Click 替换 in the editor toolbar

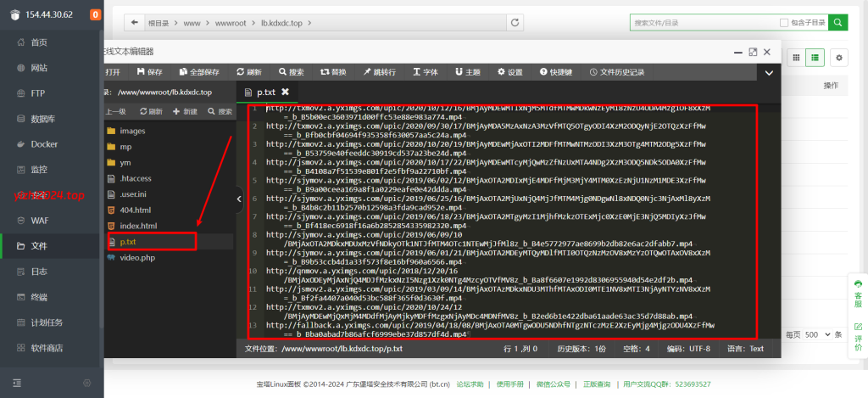[334, 72]
